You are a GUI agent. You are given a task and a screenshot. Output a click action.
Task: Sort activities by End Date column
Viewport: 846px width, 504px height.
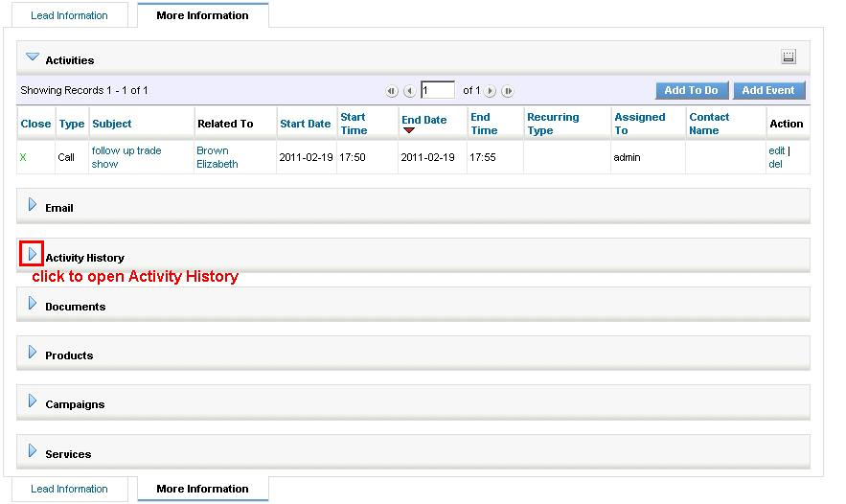424,120
